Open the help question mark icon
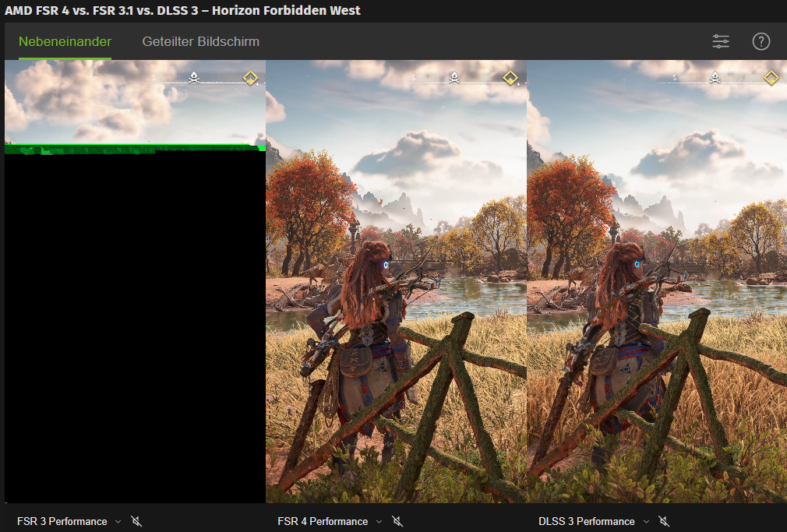Image resolution: width=787 pixels, height=532 pixels. 761,41
